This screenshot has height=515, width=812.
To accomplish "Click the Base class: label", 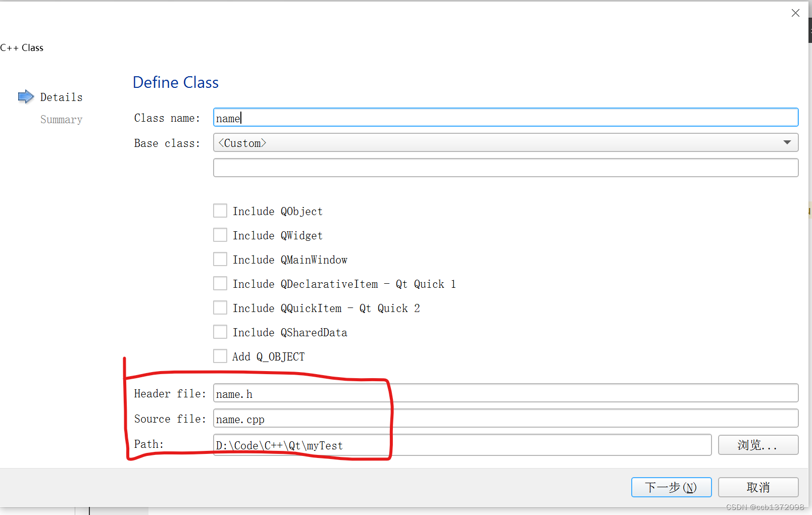I will [167, 143].
